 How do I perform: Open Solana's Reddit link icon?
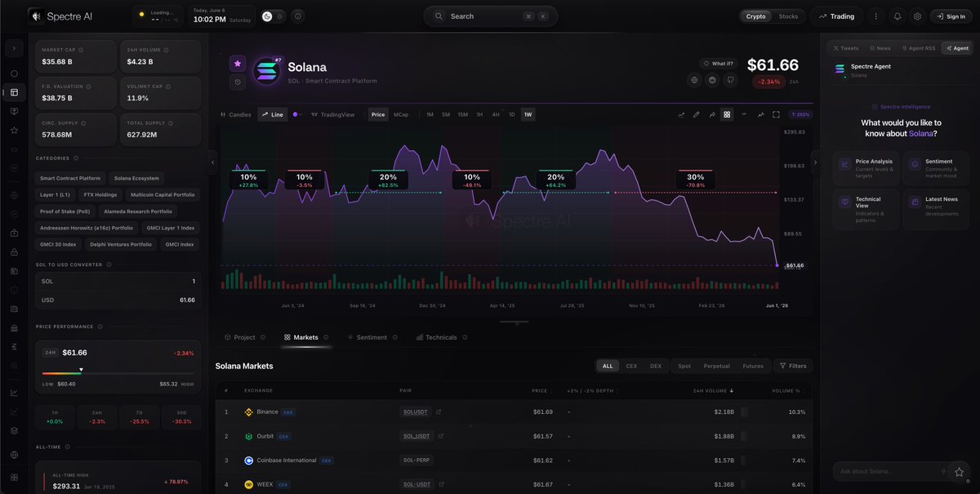click(x=712, y=80)
